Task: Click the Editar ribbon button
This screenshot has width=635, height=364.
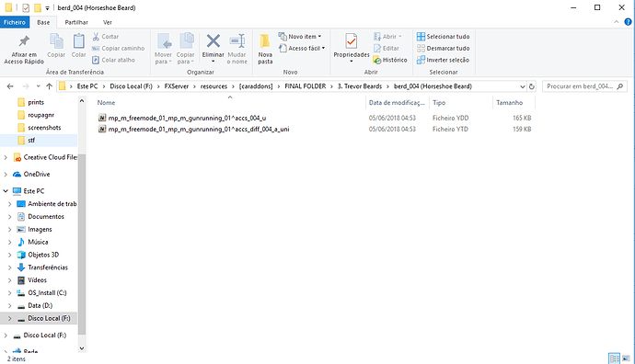Action: tap(387, 48)
